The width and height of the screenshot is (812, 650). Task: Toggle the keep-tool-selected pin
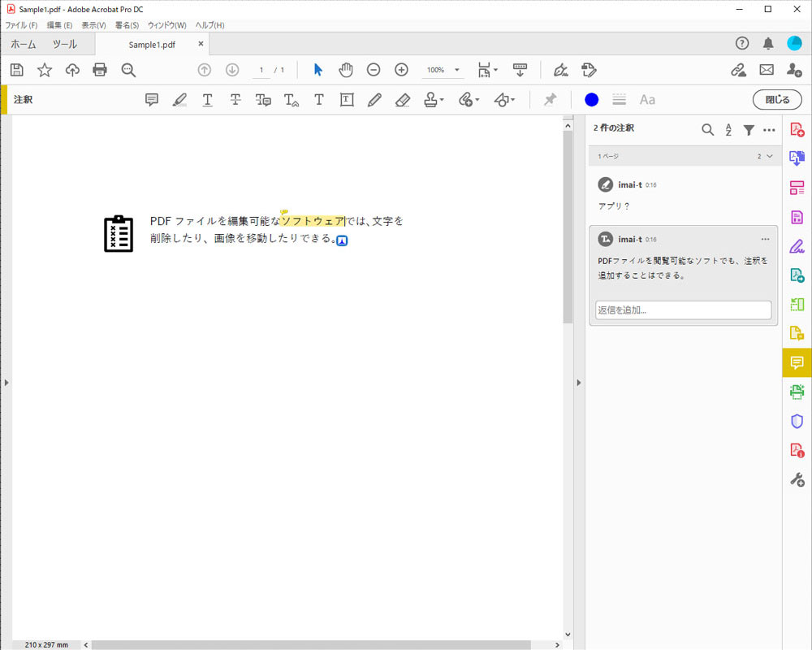550,99
